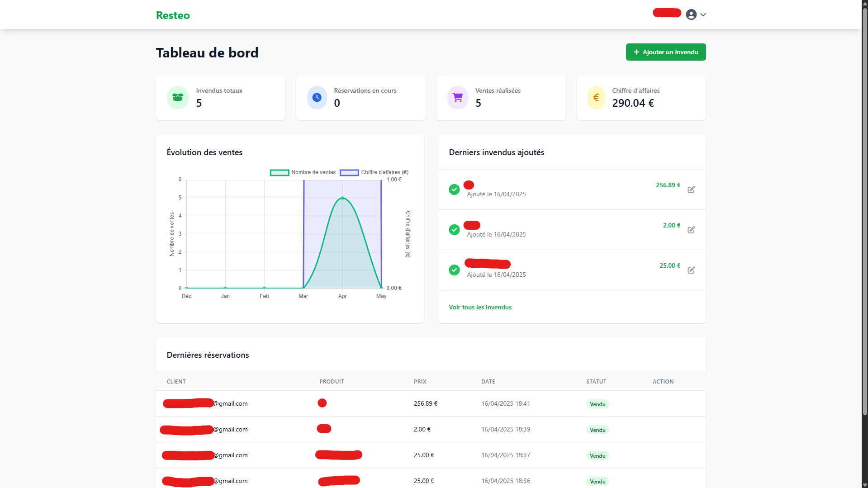Image resolution: width=868 pixels, height=488 pixels.
Task: Click green checkmark beside 25.00 € item
Action: click(x=454, y=270)
